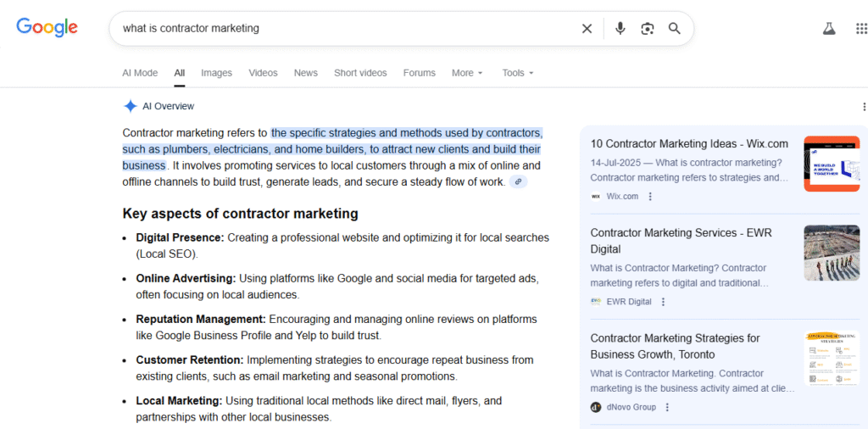Open Google Lens image search
Screen dimensions: 868x429
click(x=647, y=28)
